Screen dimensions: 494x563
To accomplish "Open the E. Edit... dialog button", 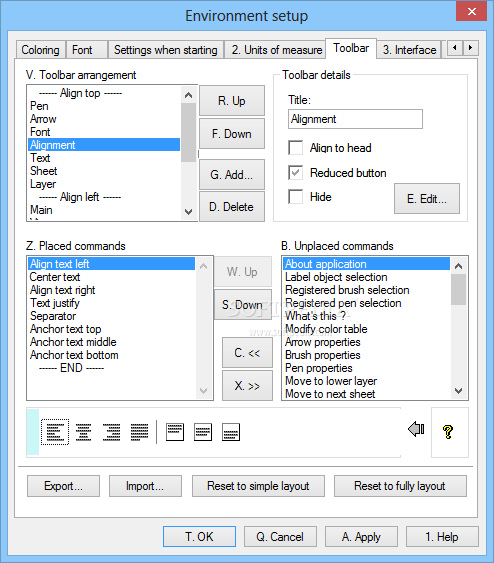I will click(x=427, y=199).
